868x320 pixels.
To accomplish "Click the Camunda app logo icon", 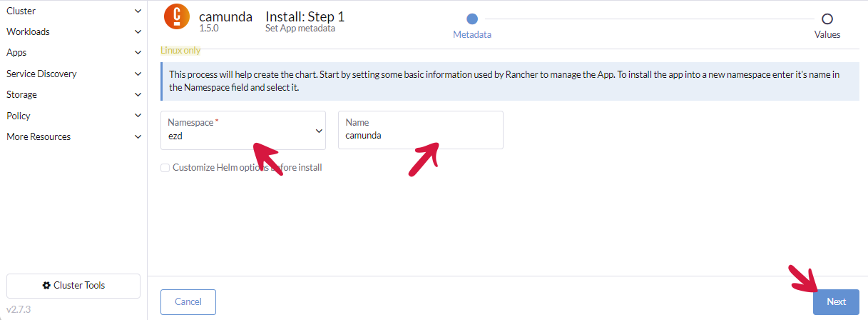I will (176, 16).
